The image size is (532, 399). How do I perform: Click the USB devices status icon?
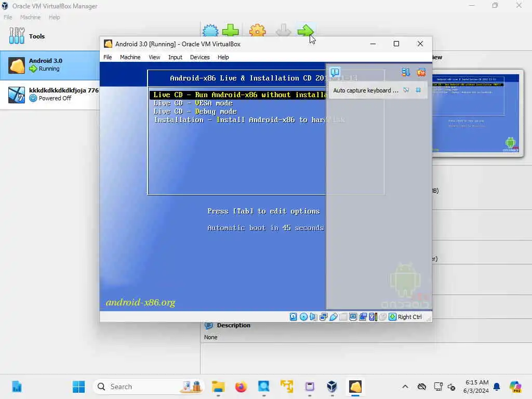point(333,316)
